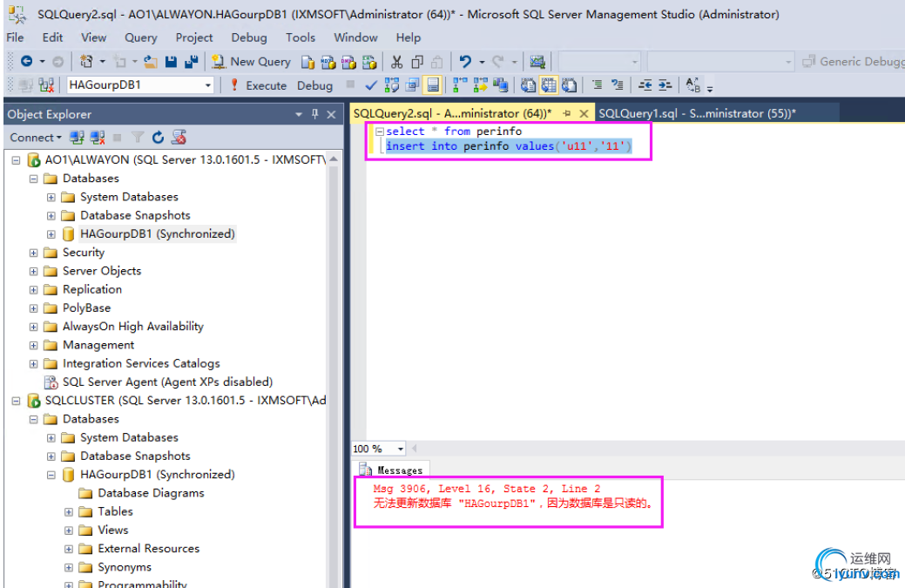The image size is (905, 588).
Task: Click the Increase Indent icon
Action: click(665, 85)
